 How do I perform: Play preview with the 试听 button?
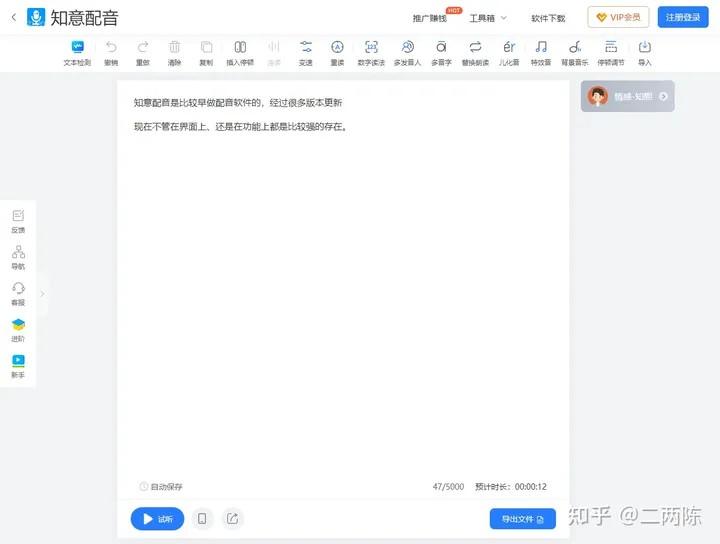click(x=158, y=519)
